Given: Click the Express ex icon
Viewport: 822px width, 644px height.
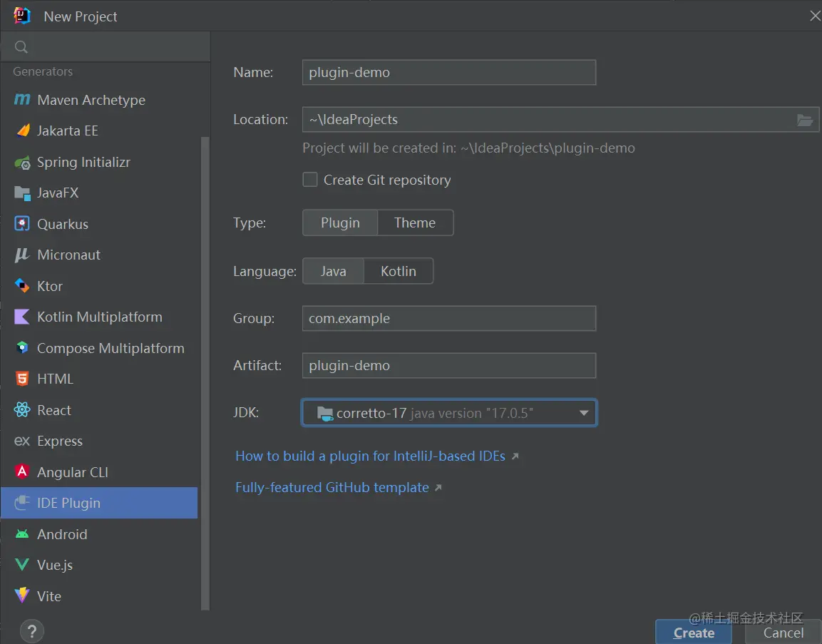Looking at the screenshot, I should tap(22, 441).
